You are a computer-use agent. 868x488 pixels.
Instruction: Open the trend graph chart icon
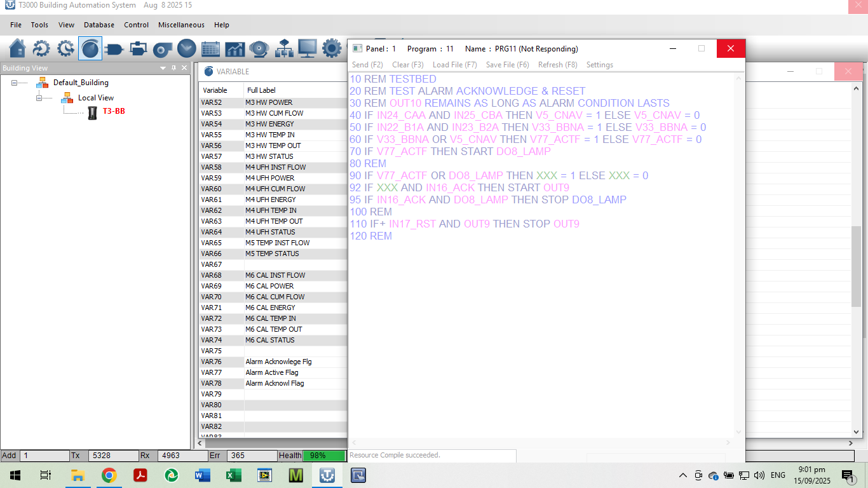[234, 48]
